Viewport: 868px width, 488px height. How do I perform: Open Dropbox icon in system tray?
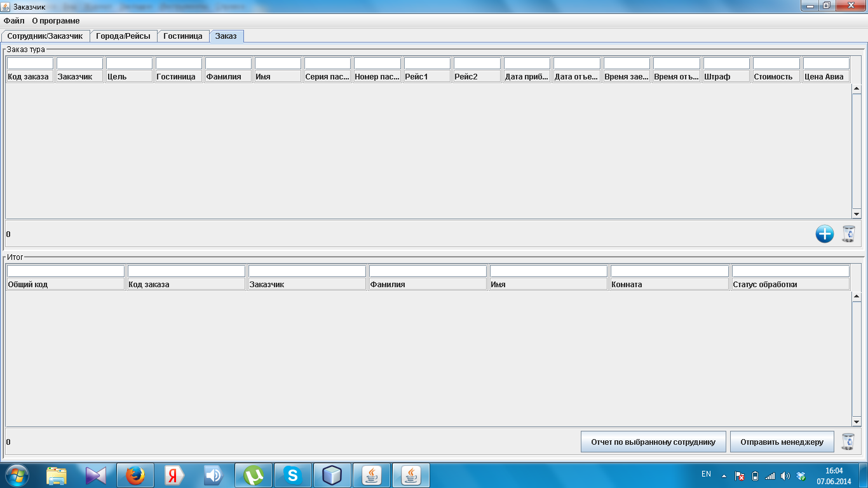(x=801, y=475)
